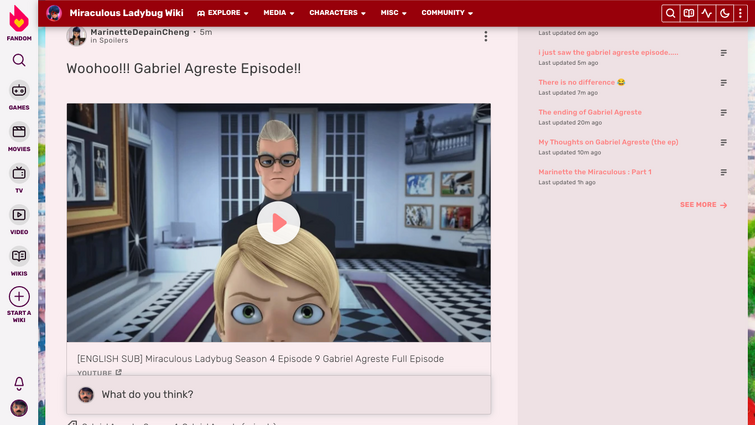The image size is (755, 425).
Task: Open 'There is no difference' post
Action: click(582, 82)
